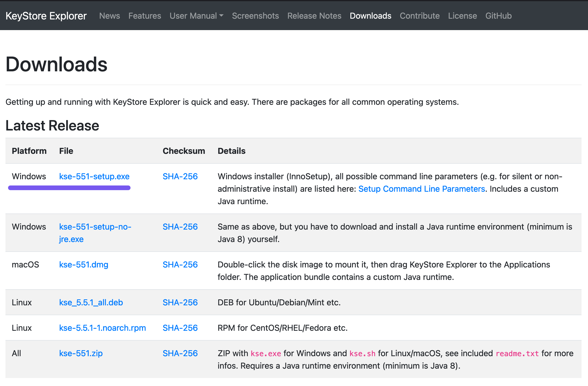Viewport: 588px width, 386px height.
Task: Navigate to the Screenshots page
Action: pos(255,16)
